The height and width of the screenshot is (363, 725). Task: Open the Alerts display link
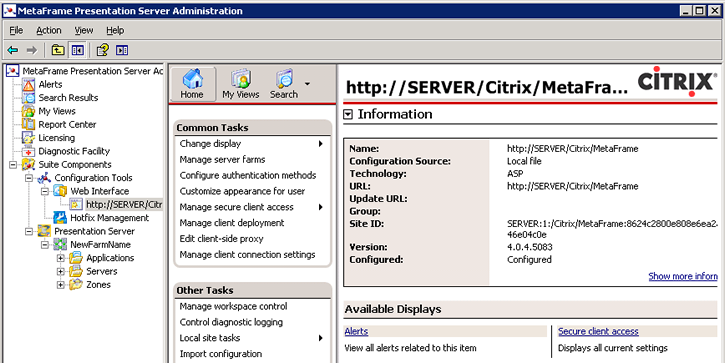(356, 332)
